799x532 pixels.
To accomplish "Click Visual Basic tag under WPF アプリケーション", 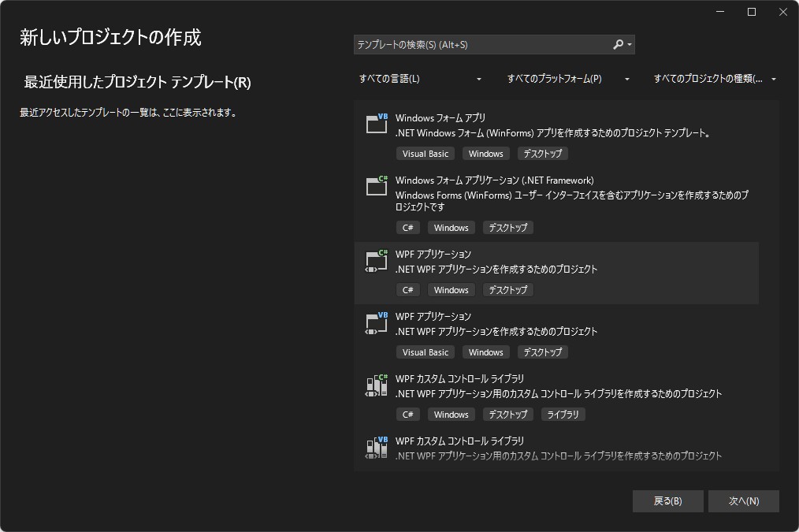I will [426, 352].
